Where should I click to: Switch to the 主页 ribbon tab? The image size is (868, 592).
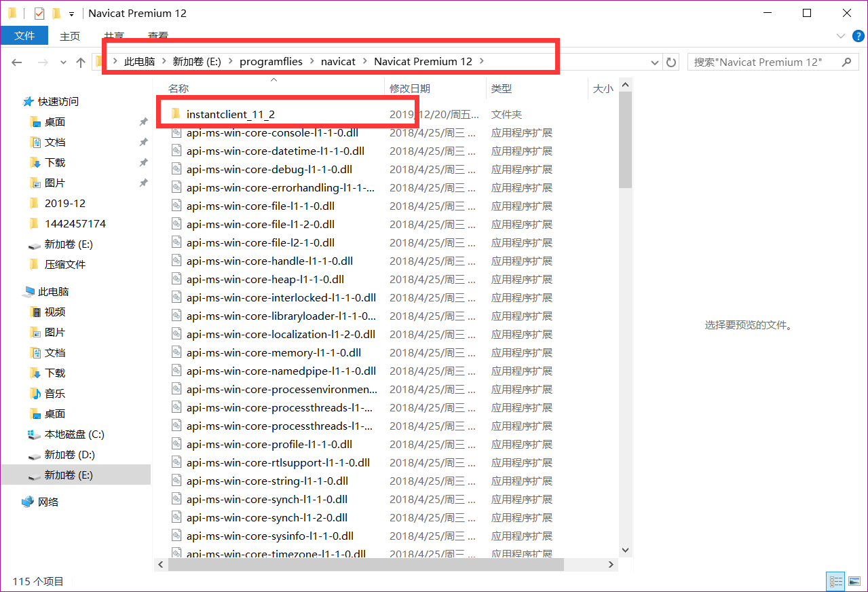pyautogui.click(x=70, y=36)
